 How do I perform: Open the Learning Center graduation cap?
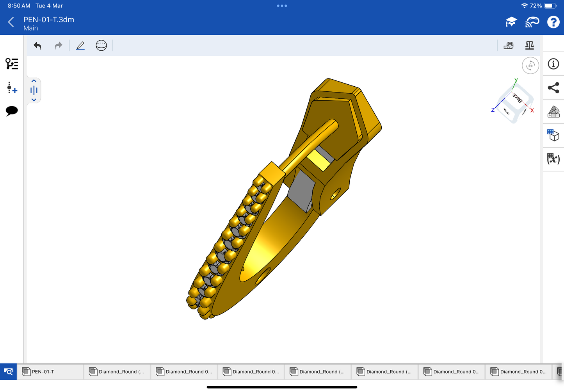pyautogui.click(x=511, y=22)
